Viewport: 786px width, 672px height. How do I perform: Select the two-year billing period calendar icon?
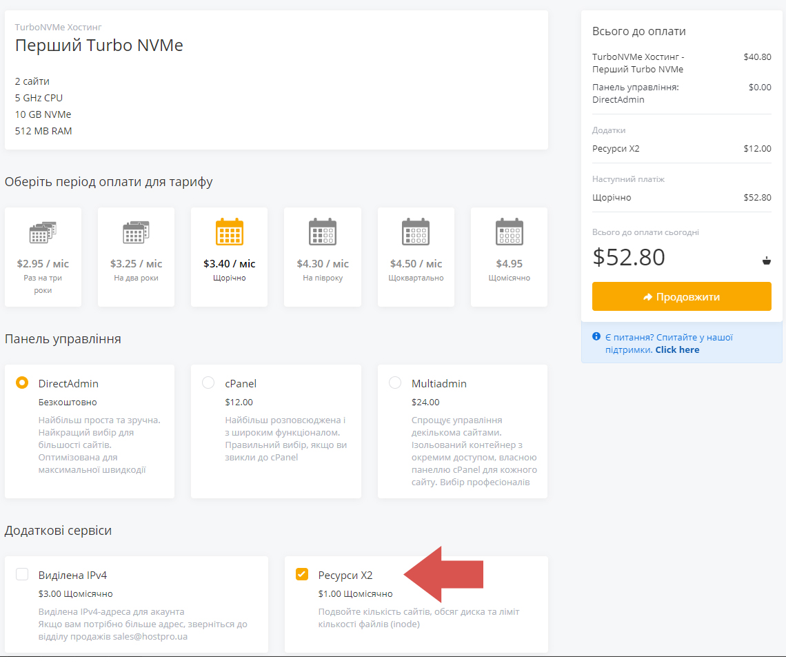coord(136,232)
